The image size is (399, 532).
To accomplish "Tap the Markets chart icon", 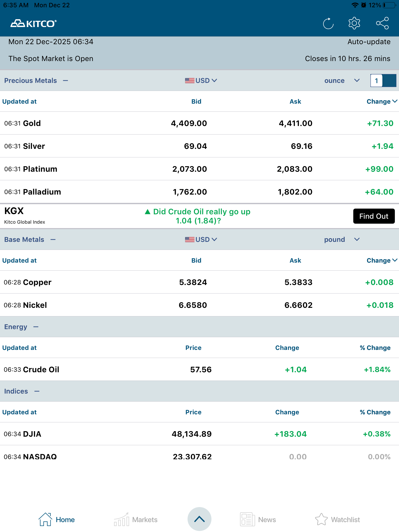I will pos(121,519).
